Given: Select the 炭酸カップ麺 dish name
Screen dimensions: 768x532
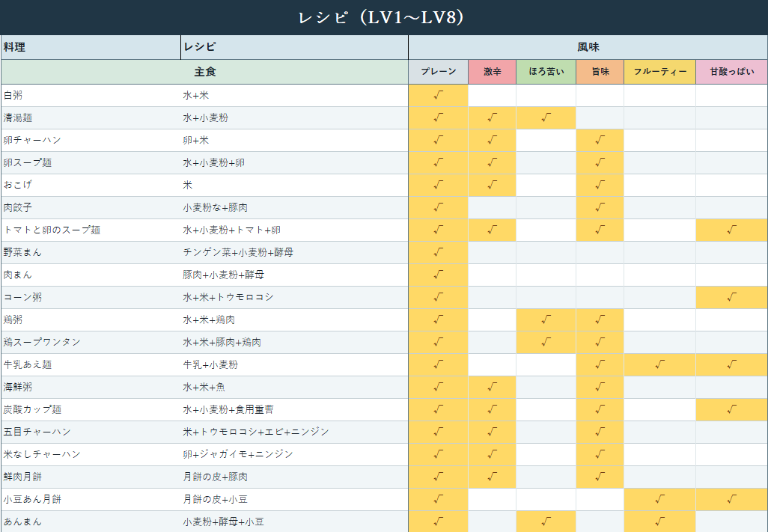Looking at the screenshot, I should (x=32, y=409).
